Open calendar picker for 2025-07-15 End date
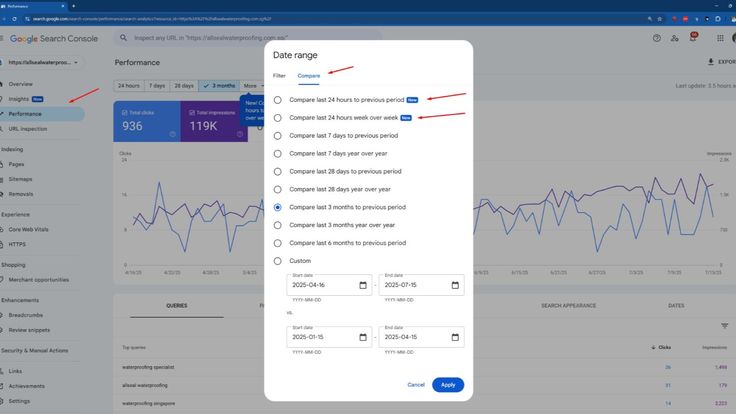 click(x=455, y=285)
